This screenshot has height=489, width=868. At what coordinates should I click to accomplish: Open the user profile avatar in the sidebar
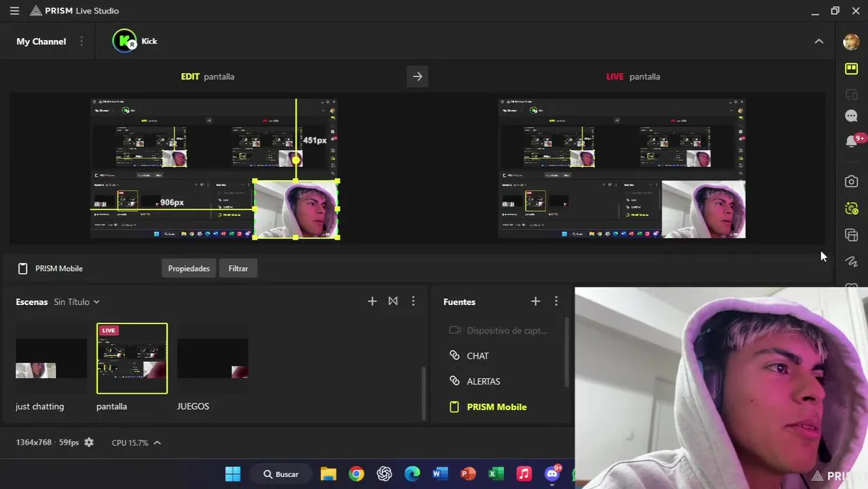(851, 41)
